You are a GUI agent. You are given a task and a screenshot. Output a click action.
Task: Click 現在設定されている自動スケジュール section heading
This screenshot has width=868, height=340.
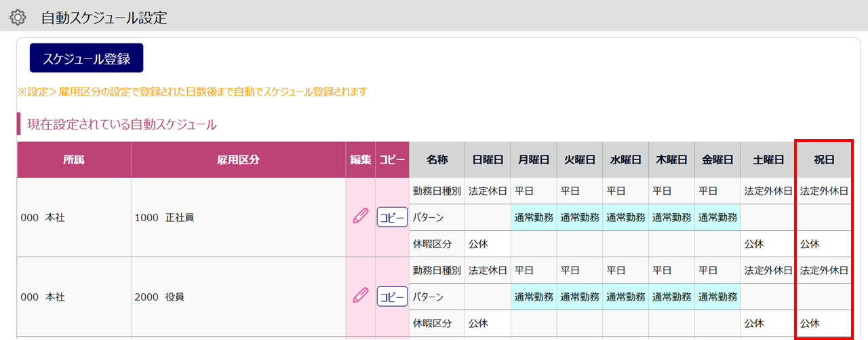[121, 124]
